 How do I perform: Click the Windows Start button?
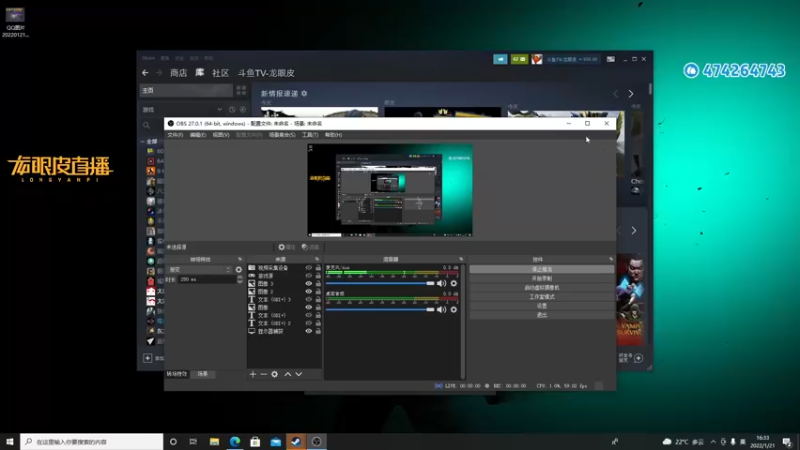click(x=10, y=441)
